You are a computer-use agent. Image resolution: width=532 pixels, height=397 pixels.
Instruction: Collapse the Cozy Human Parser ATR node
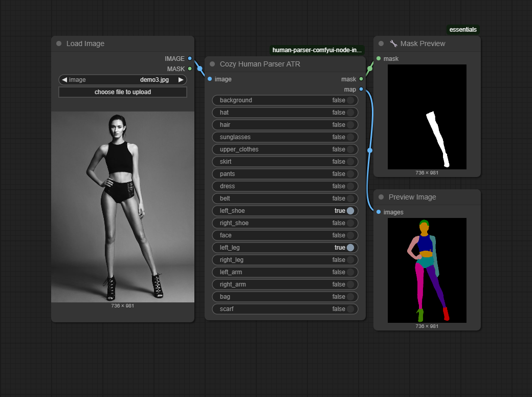pos(212,64)
